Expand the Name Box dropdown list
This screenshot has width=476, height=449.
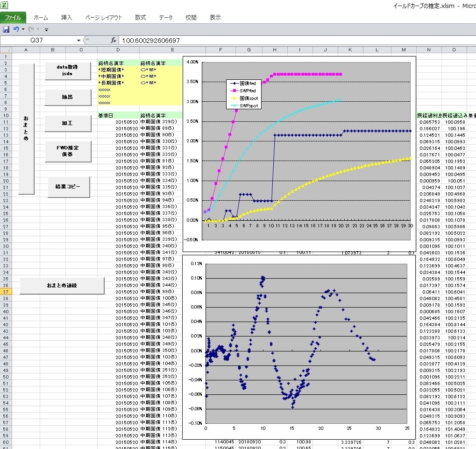(x=78, y=40)
